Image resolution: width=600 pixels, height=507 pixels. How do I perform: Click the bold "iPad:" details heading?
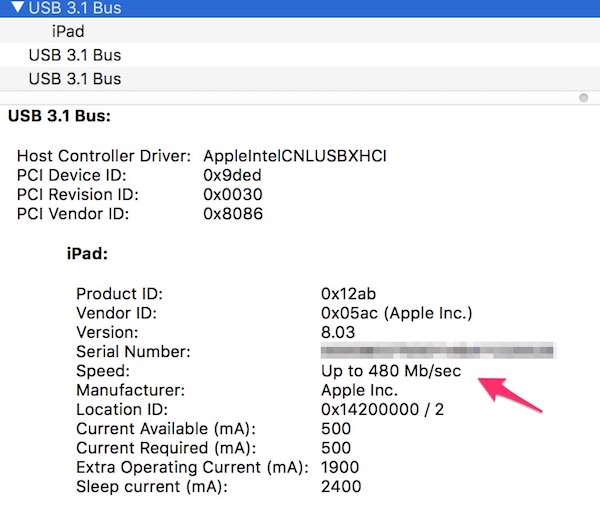click(87, 254)
